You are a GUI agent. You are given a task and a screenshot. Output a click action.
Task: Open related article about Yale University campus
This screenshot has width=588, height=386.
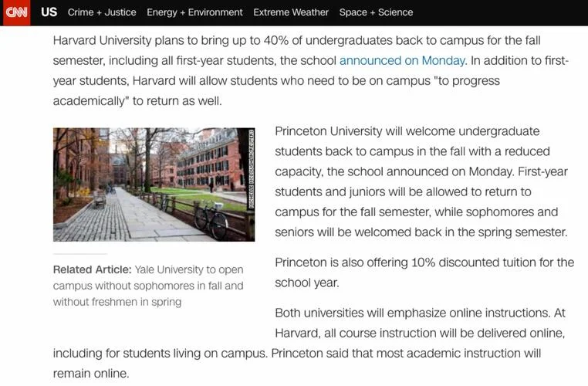(148, 286)
